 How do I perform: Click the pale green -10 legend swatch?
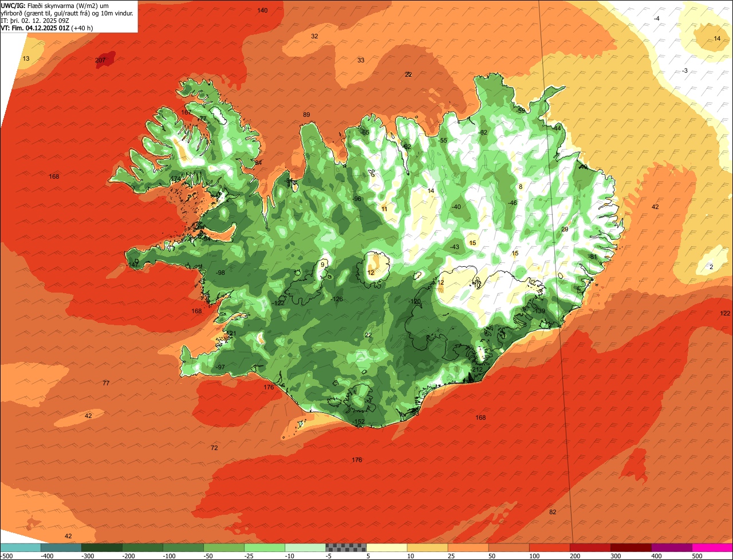[305, 547]
